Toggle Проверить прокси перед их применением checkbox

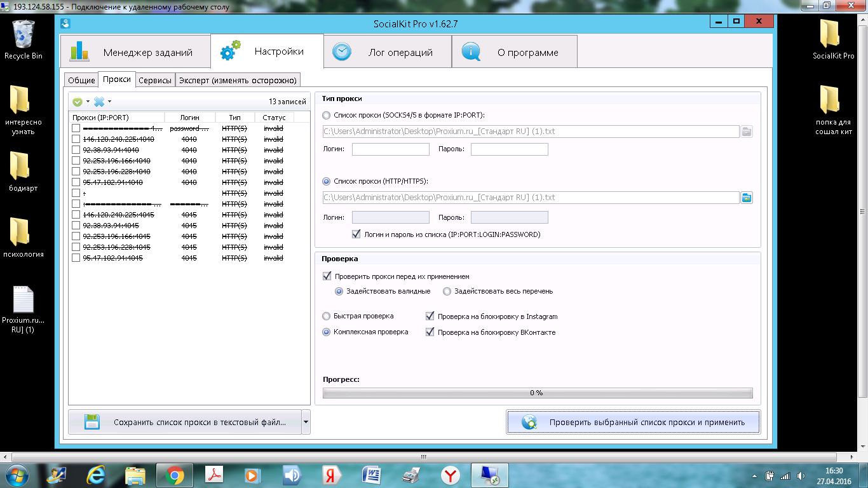327,276
